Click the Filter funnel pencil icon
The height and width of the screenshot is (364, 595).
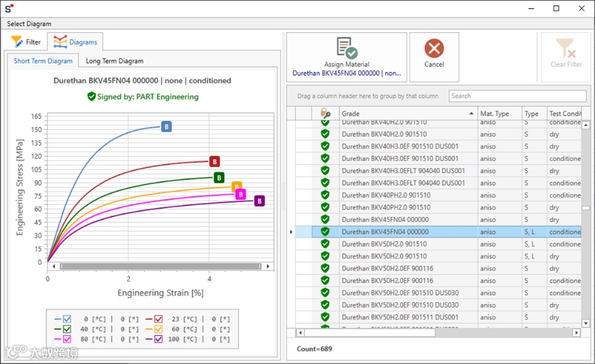17,42
